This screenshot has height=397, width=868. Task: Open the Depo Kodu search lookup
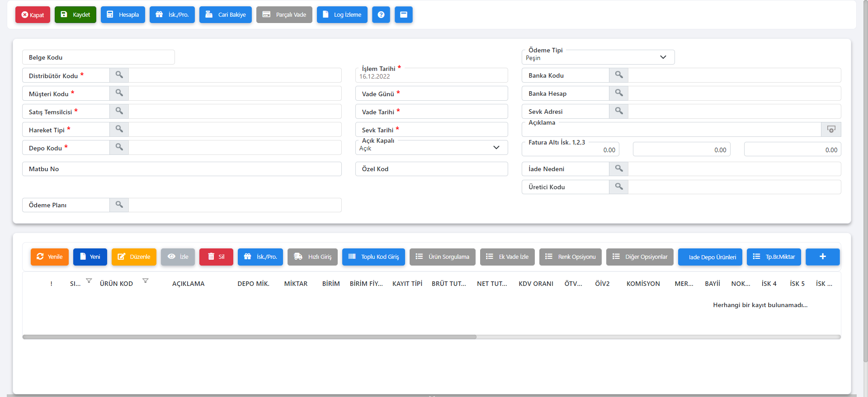point(119,147)
